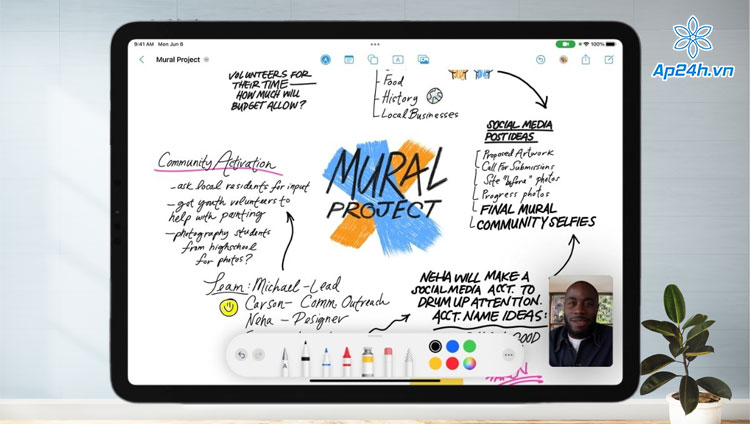Screen dimensions: 750x424
Task: Open the Mural Project title dropdown
Action: [207, 60]
